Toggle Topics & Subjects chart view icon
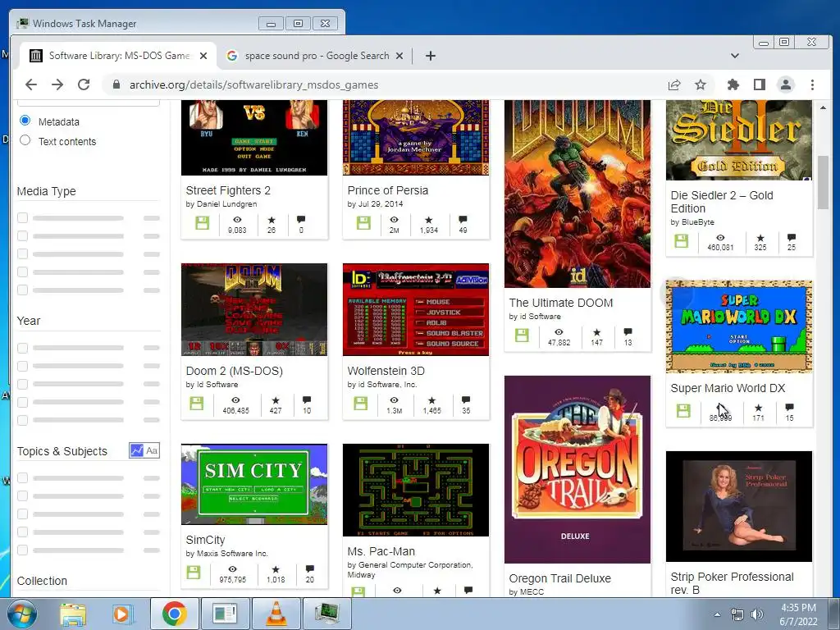This screenshot has height=630, width=840. (137, 450)
